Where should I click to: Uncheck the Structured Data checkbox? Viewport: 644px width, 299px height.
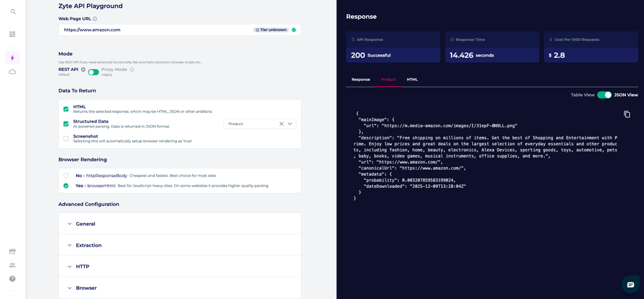pos(65,124)
